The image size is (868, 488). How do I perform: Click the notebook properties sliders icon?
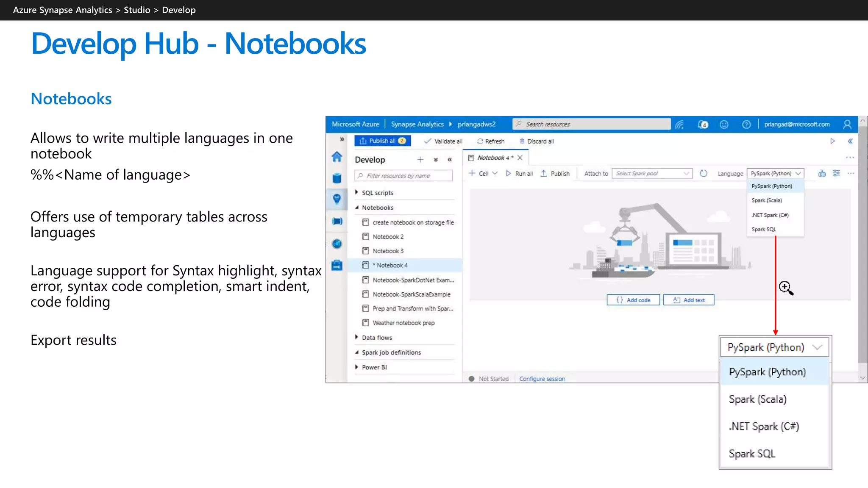[836, 173]
